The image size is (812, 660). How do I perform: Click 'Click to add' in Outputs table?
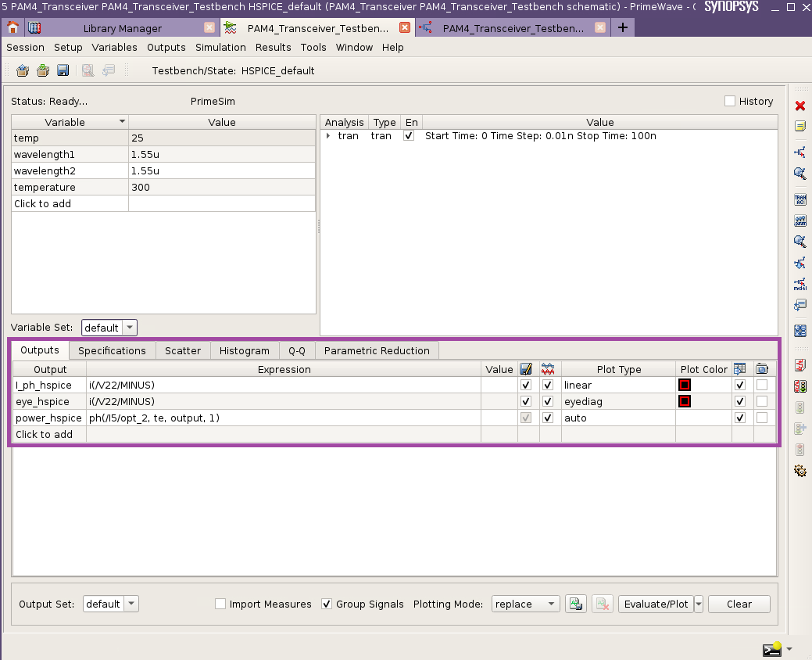coord(44,434)
